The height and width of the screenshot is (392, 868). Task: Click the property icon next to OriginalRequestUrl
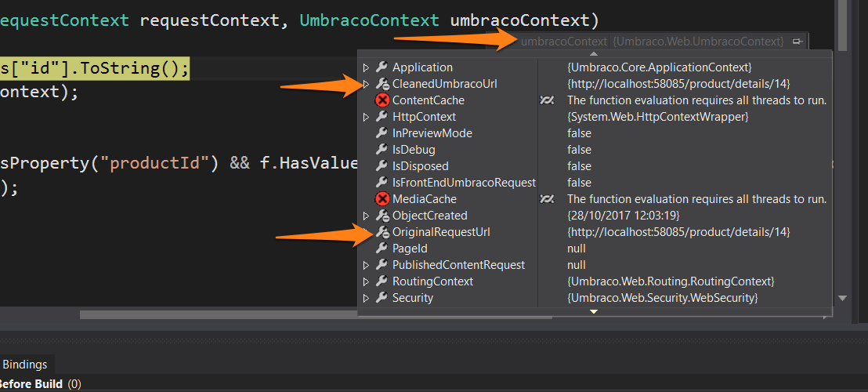point(382,232)
